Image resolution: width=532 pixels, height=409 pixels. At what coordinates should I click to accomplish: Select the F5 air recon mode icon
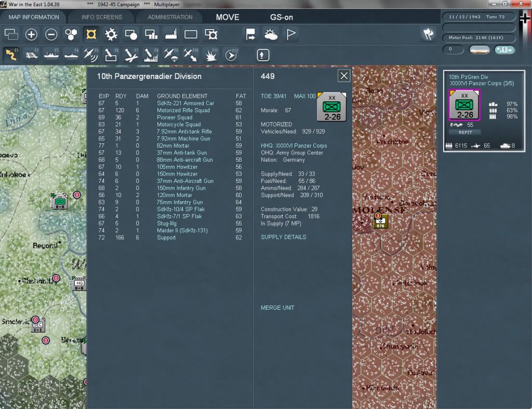pos(91,55)
